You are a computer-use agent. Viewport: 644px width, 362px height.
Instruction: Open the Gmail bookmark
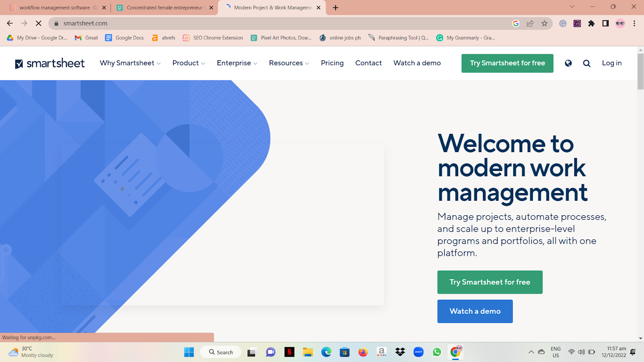pos(87,38)
